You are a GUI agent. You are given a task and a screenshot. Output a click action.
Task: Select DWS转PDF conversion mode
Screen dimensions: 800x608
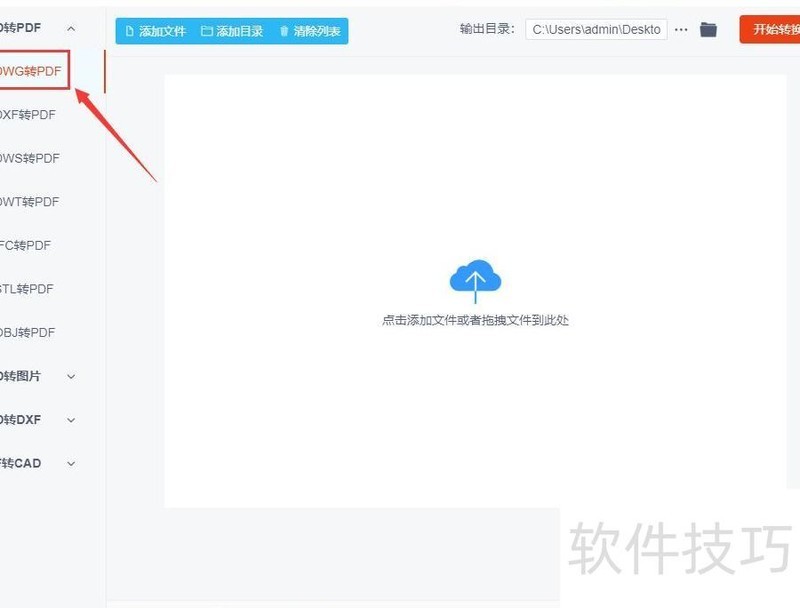[x=30, y=158]
